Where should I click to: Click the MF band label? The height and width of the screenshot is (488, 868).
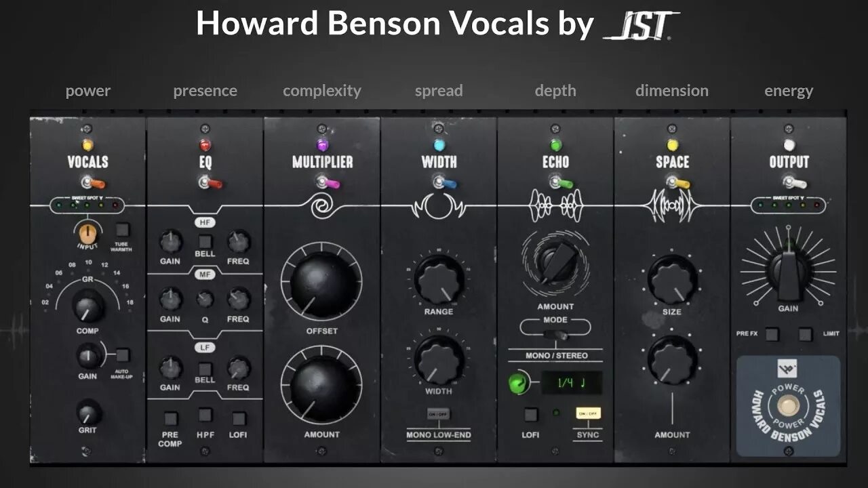click(x=205, y=274)
